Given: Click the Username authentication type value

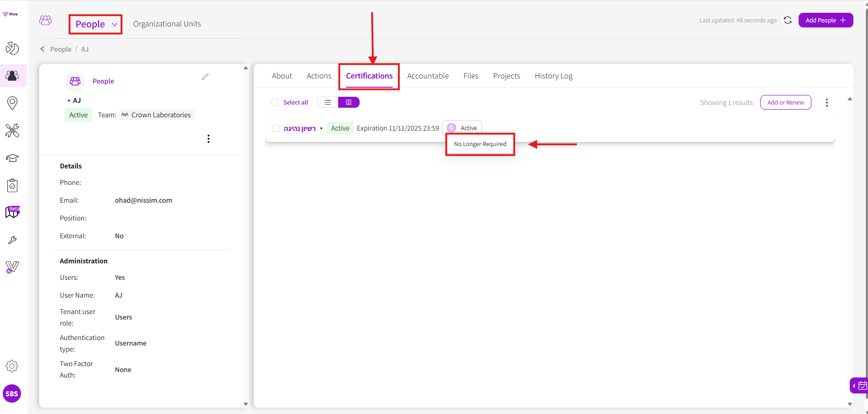Looking at the screenshot, I should [131, 343].
